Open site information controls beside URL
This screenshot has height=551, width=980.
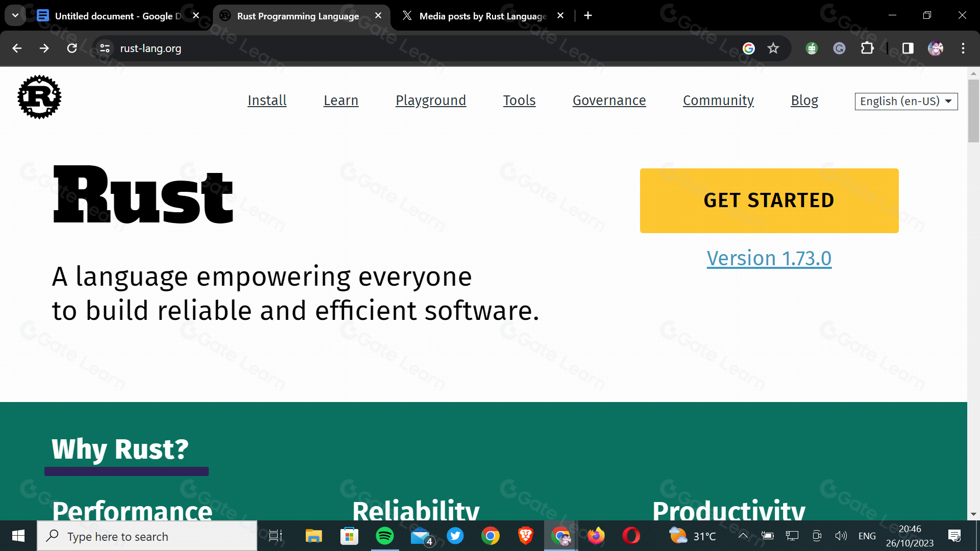click(x=105, y=48)
